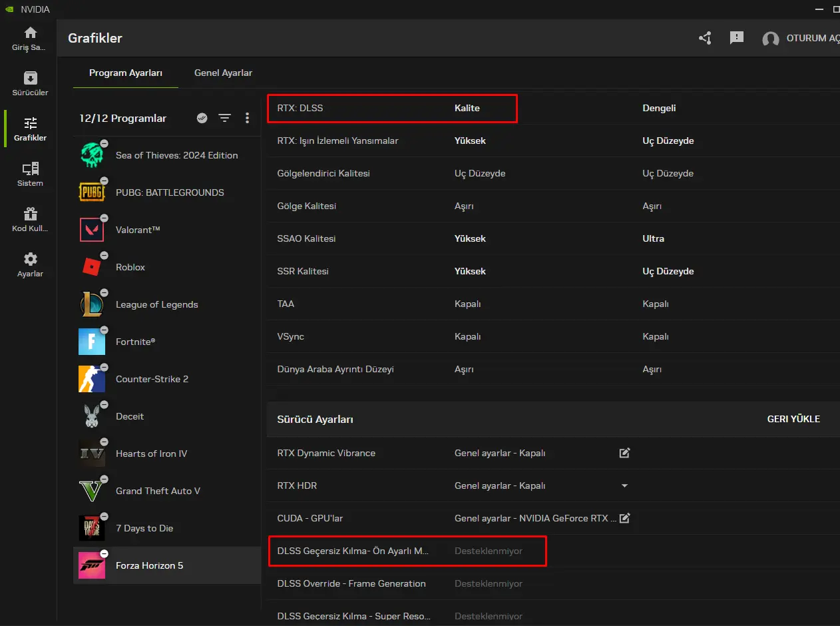
Task: Click the share icon in header
Action: 705,38
